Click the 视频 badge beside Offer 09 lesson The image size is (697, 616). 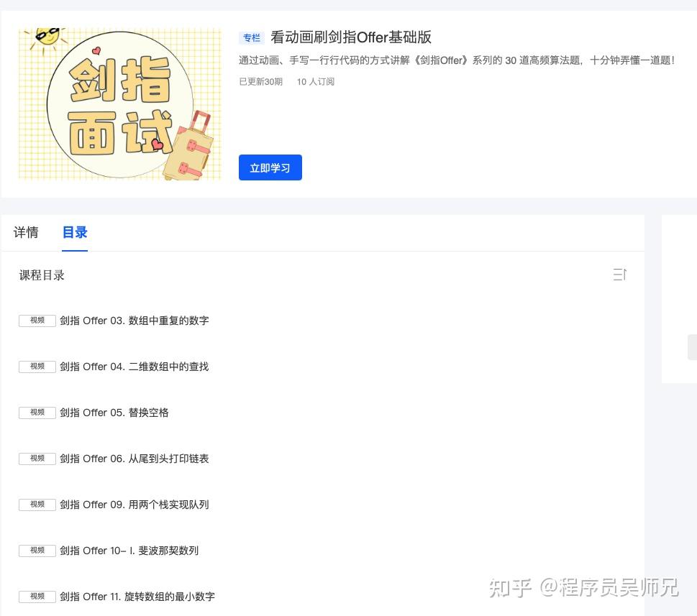(x=37, y=505)
